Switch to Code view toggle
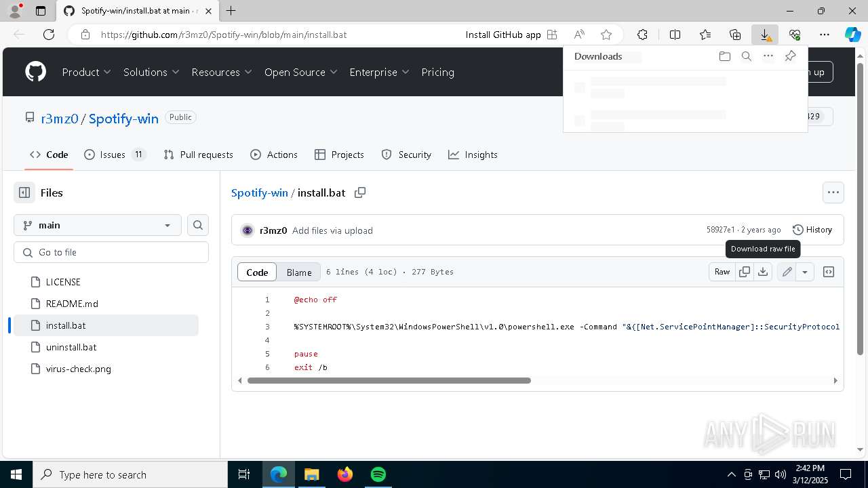Screen dimensions: 868x488 (257, 272)
